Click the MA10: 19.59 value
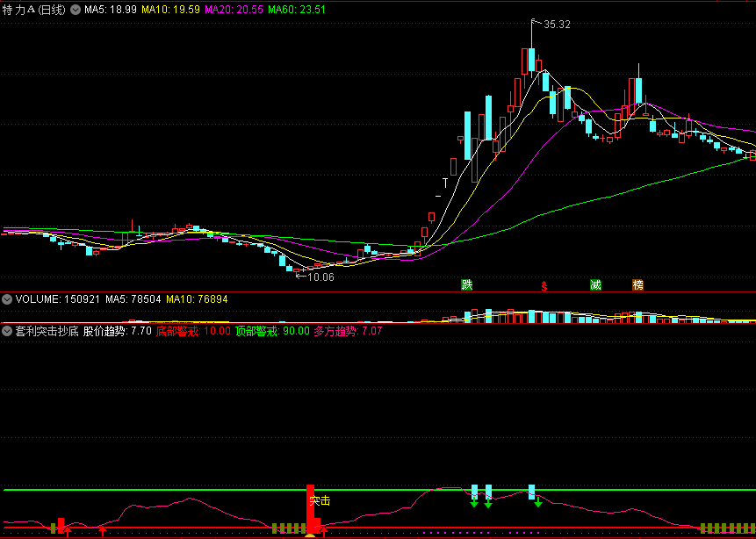This screenshot has height=539, width=756. point(170,10)
